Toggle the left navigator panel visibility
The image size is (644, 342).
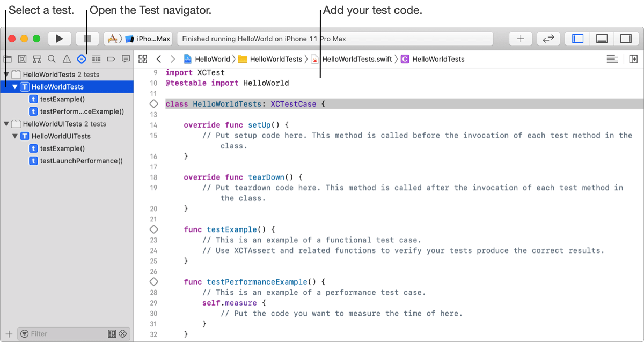(x=577, y=38)
